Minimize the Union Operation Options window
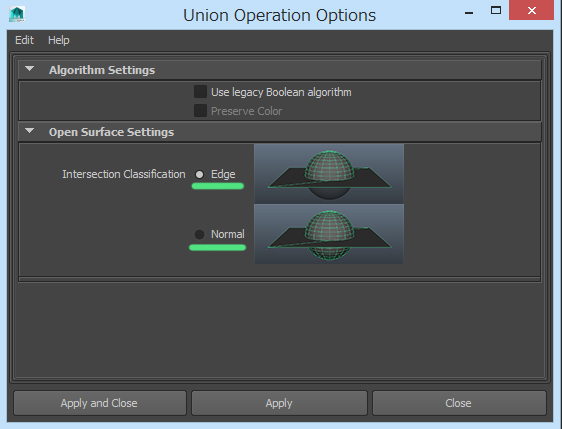The width and height of the screenshot is (562, 429). tap(469, 12)
